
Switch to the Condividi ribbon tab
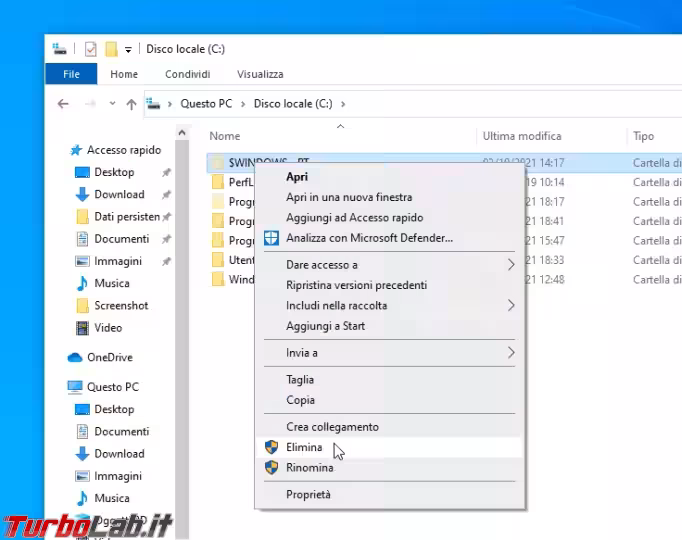[187, 74]
